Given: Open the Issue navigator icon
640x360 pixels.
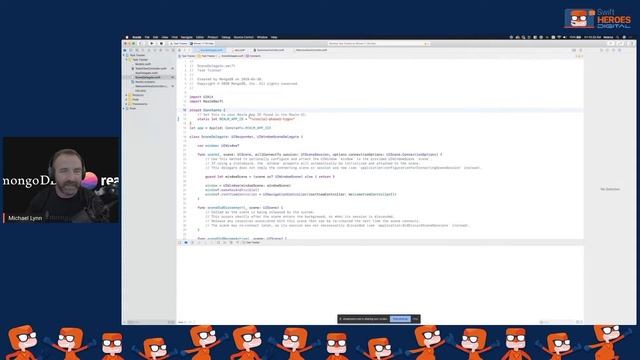Looking at the screenshot, I should click(x=149, y=50).
